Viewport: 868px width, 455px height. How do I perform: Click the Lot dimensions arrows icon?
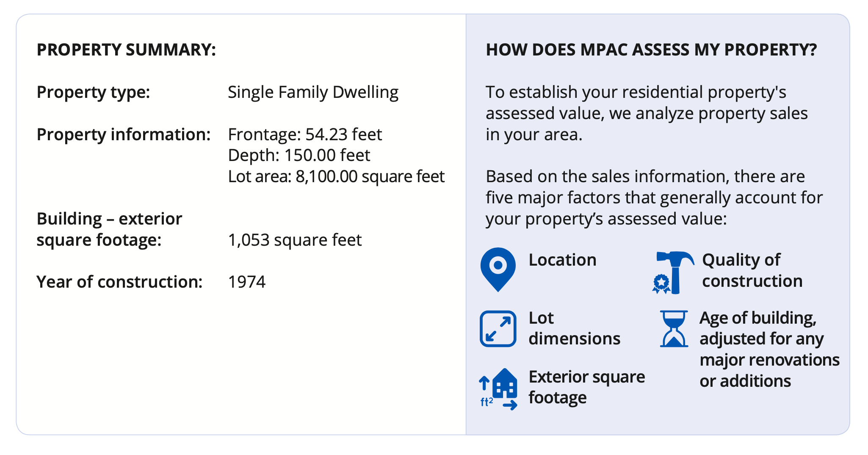(x=498, y=329)
